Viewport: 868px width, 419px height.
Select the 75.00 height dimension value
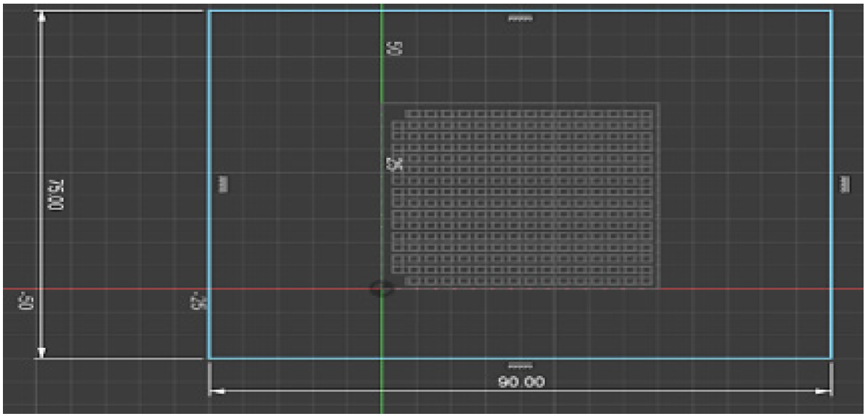pyautogui.click(x=57, y=195)
